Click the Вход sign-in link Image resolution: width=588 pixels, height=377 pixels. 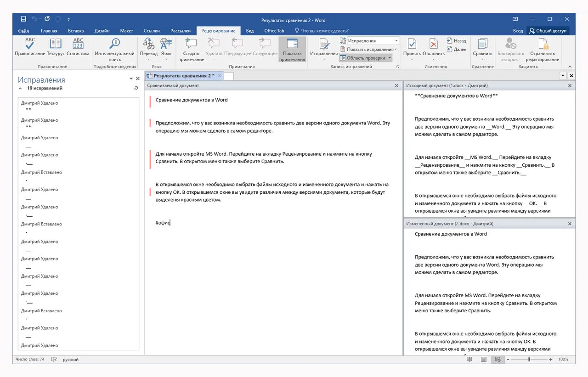point(518,31)
